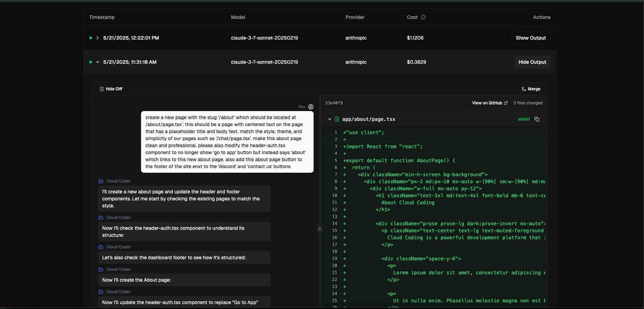
Task: Toggle Hide Diff panel view
Action: point(111,89)
